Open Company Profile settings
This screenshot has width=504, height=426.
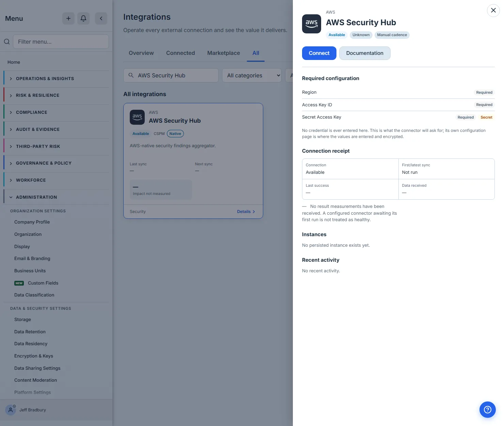tap(32, 222)
